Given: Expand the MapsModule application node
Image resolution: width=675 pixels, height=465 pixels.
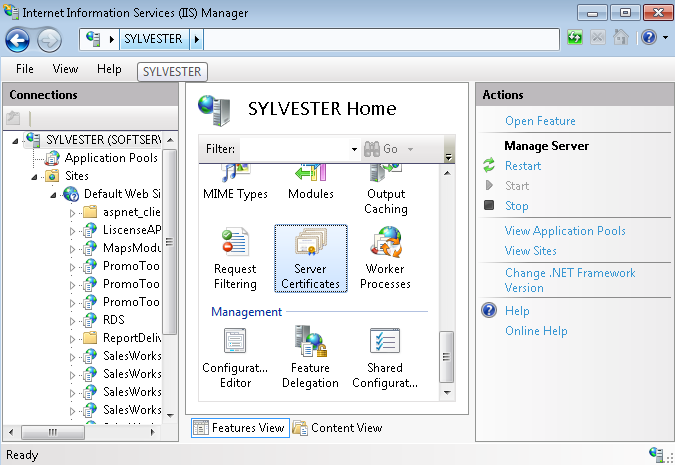Looking at the screenshot, I should 72,249.
